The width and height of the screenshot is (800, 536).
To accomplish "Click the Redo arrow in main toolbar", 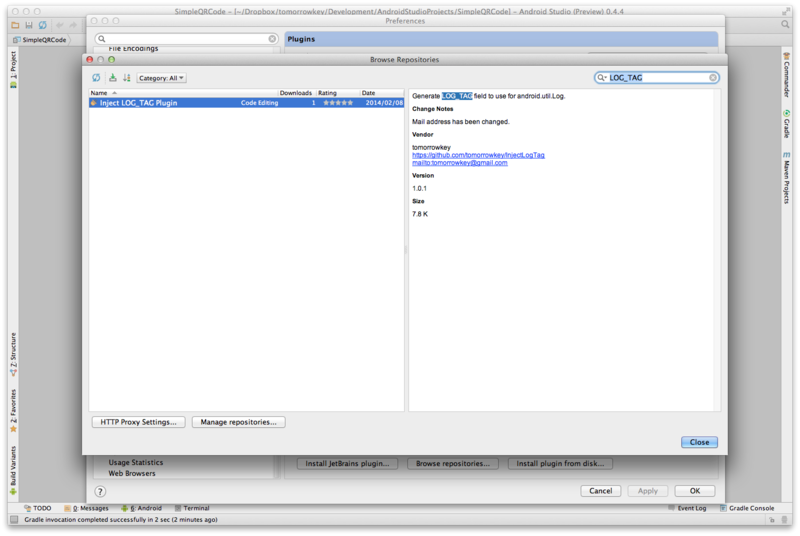I will [x=73, y=25].
